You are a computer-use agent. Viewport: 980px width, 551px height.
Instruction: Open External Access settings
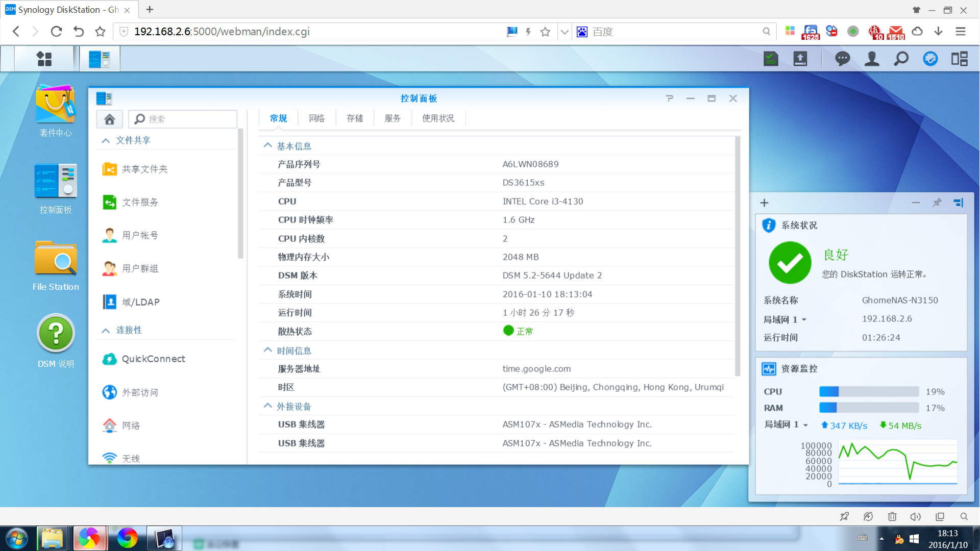131,392
